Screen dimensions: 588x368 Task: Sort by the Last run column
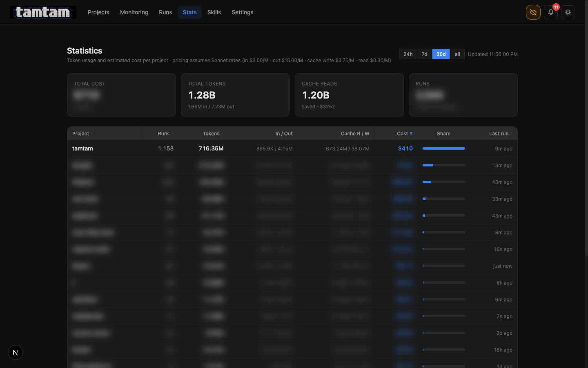[501, 134]
